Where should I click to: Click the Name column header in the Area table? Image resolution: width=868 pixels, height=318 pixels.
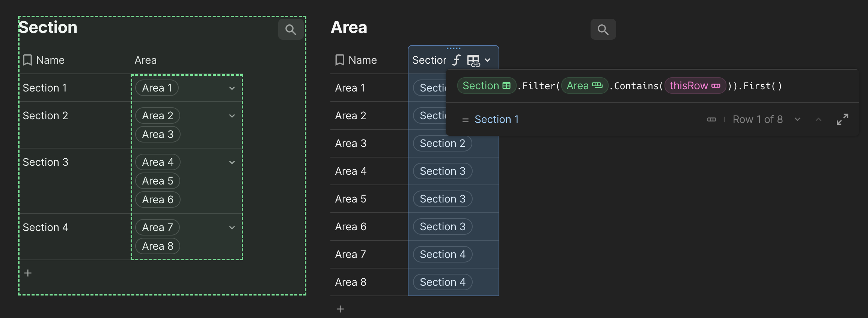(x=362, y=60)
